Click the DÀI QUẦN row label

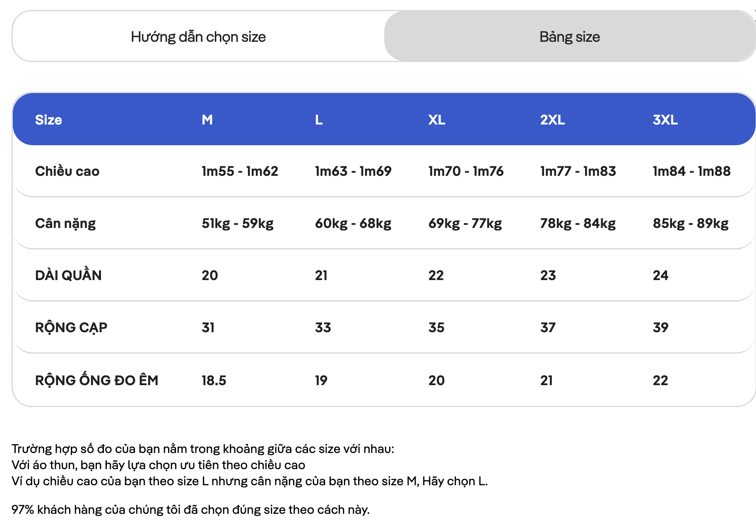(x=68, y=275)
